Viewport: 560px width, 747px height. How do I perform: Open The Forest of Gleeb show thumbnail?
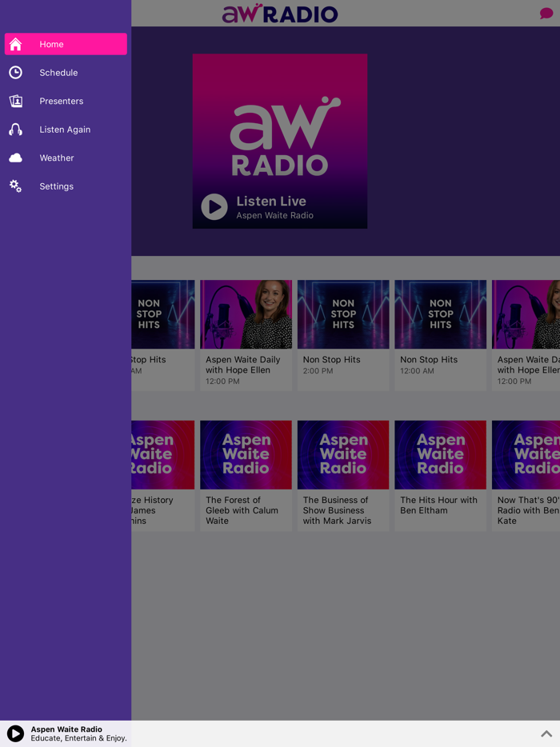tap(246, 455)
